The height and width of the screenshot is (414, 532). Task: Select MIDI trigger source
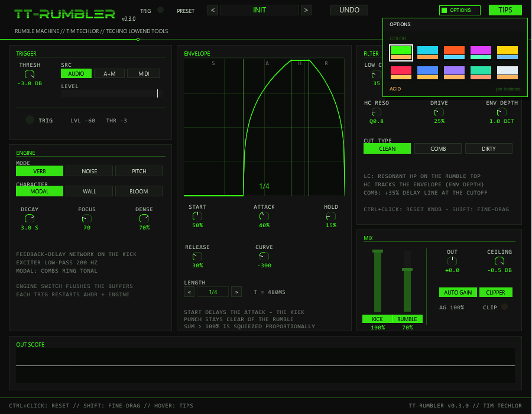[144, 74]
